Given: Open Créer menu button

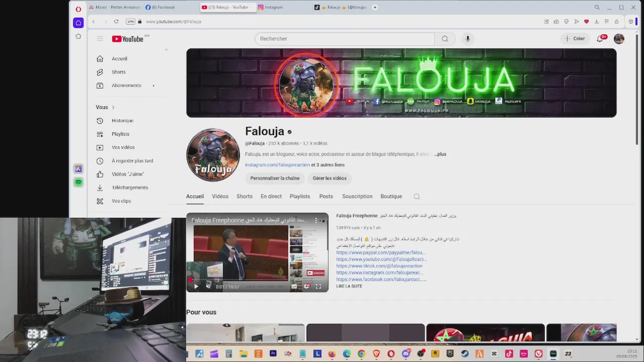Looking at the screenshot, I should [x=575, y=39].
